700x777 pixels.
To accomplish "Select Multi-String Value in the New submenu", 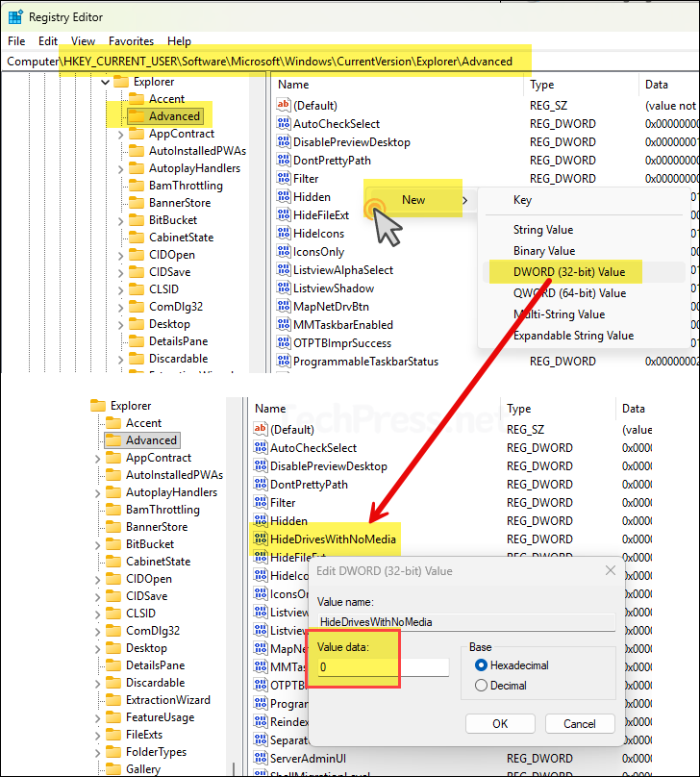I will click(559, 314).
